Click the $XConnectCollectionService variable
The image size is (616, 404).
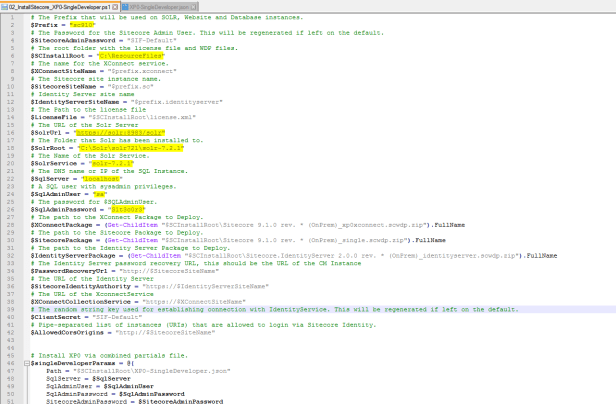click(x=81, y=302)
